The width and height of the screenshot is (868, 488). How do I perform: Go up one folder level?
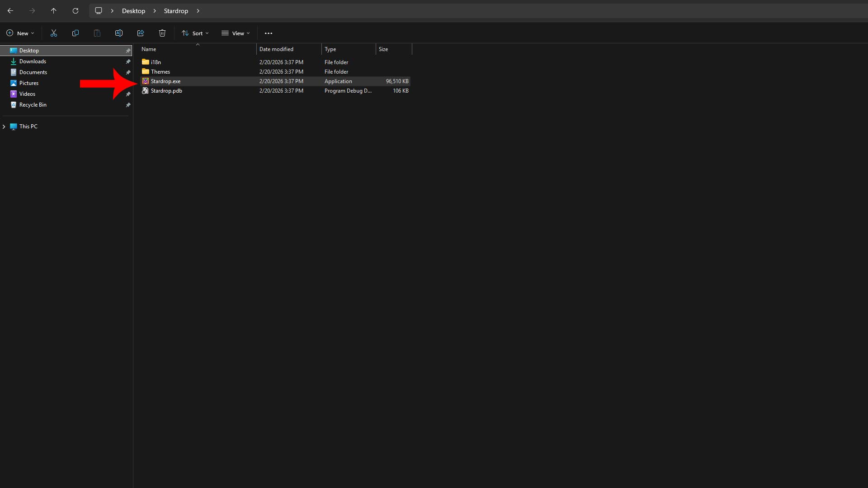pos(54,10)
